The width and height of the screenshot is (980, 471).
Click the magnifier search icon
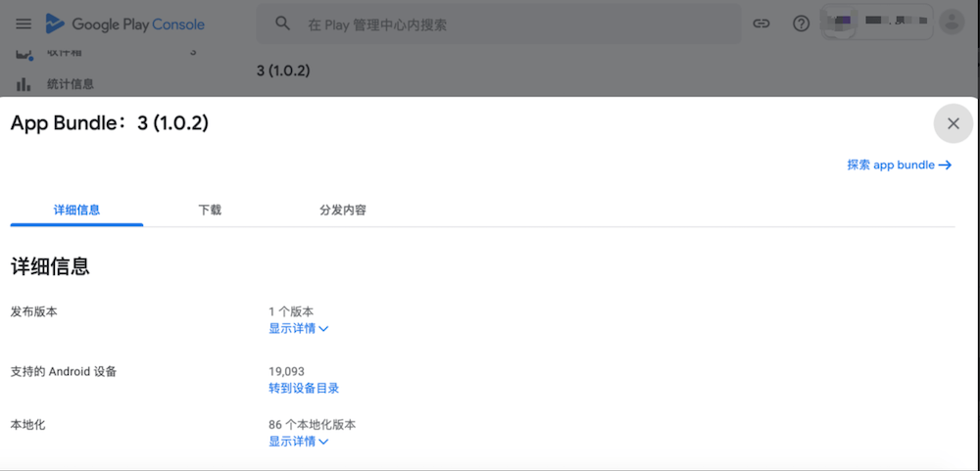tap(283, 24)
